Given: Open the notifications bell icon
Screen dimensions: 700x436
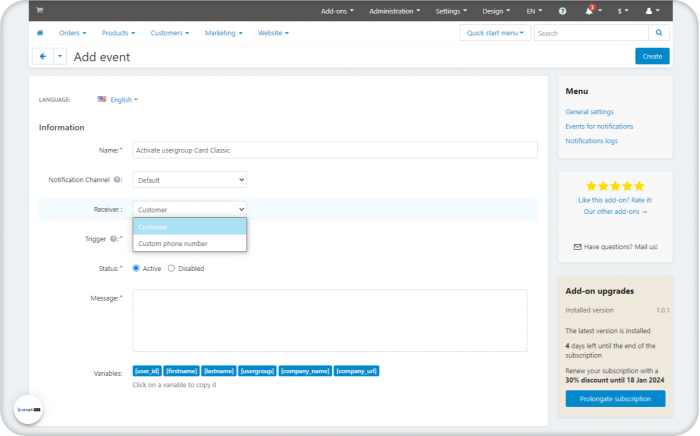Looking at the screenshot, I should tap(589, 11).
